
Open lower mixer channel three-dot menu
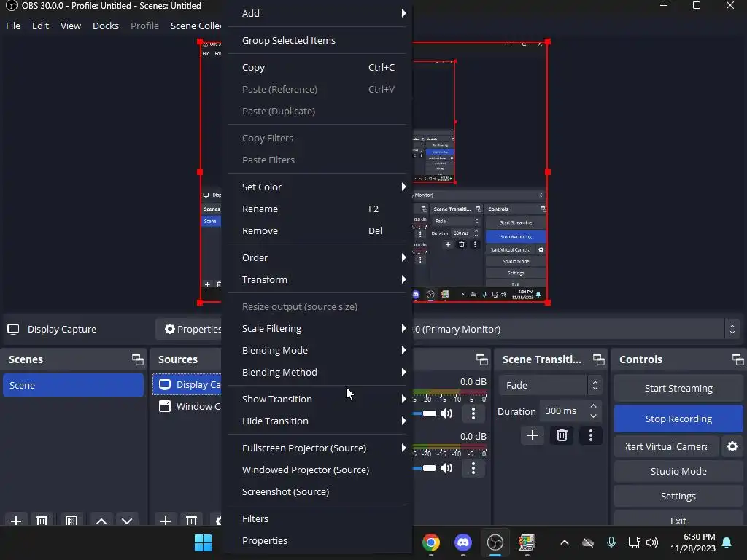point(473,468)
